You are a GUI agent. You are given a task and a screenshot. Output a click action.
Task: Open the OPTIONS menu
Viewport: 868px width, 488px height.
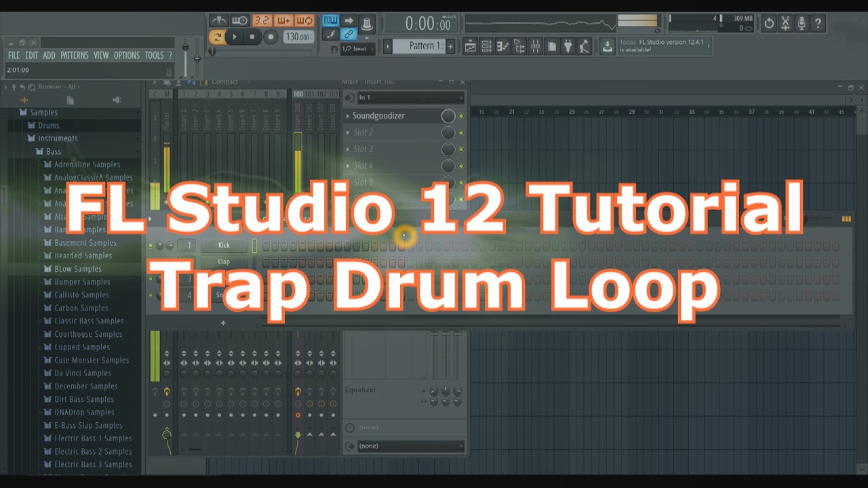click(127, 56)
